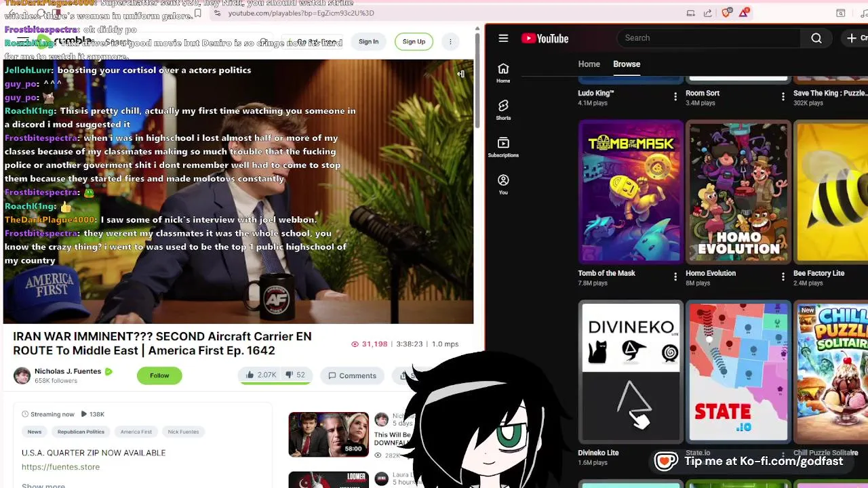Viewport: 868px width, 488px height.
Task: Click the Room Sort title
Action: (703, 93)
